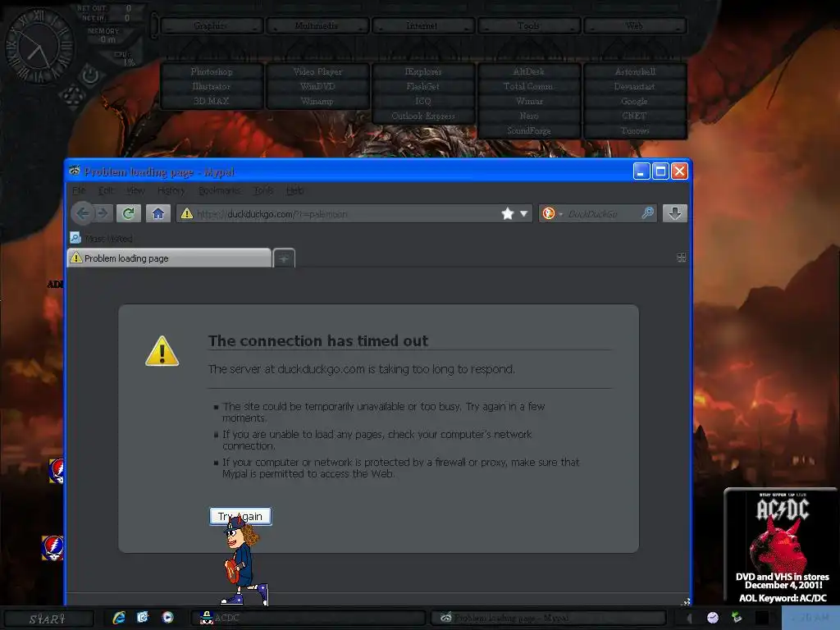Launch WinDVD from the Multimedia list
840x630 pixels.
pyautogui.click(x=317, y=86)
